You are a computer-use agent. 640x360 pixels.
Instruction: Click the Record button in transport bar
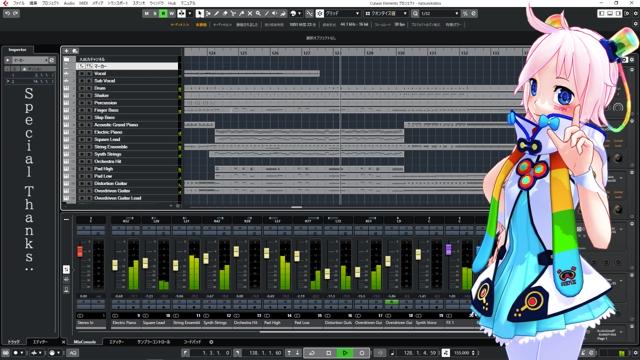[x=362, y=353]
